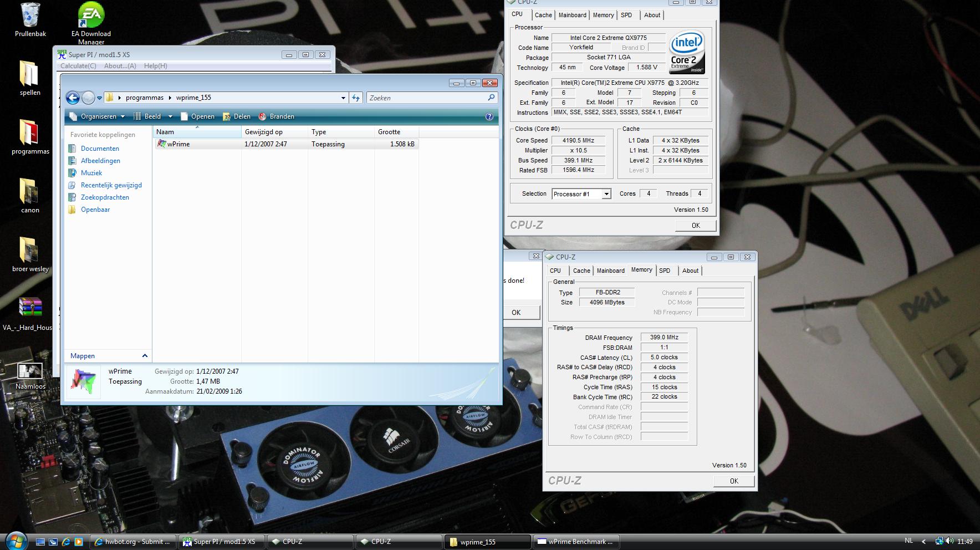Open the VA_-_Hard_Hous archive icon

[x=29, y=308]
